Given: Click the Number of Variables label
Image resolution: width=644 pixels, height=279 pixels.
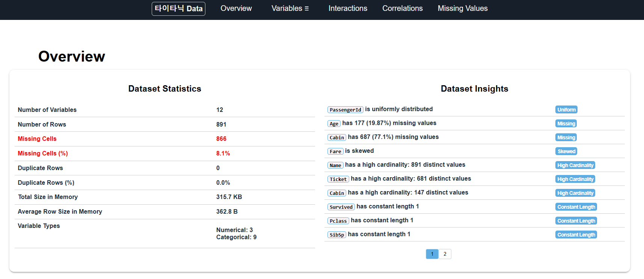Looking at the screenshot, I should tap(47, 110).
